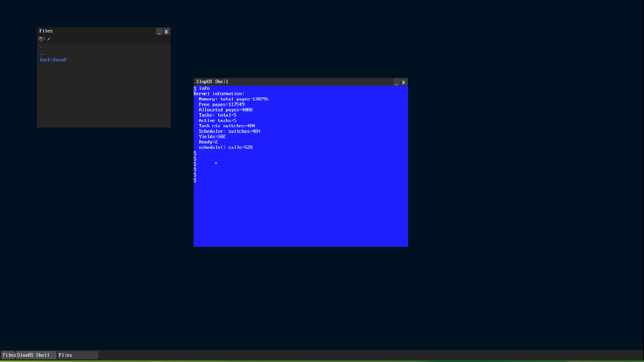
Task: Click the cursor crosshair marker in the shell
Action: click(216, 163)
